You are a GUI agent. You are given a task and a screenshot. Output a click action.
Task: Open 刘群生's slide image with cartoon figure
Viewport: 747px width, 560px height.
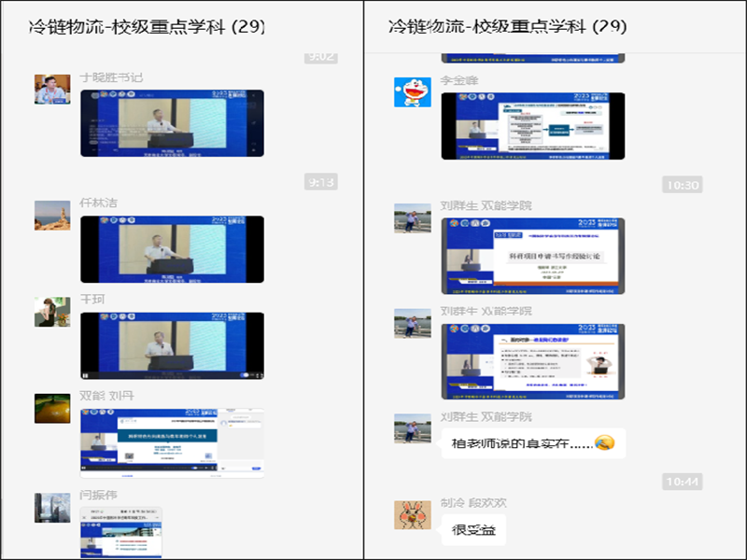click(532, 361)
